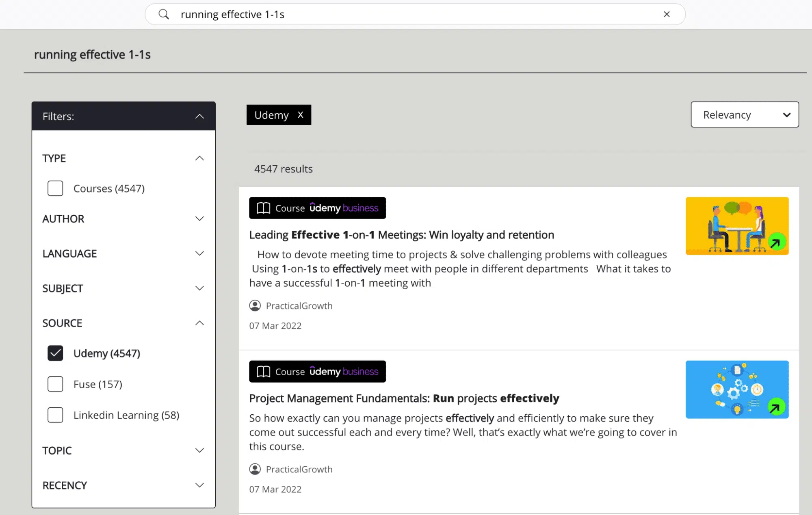Click the 1-on-1 Meetings course description text
This screenshot has height=515, width=812.
click(x=460, y=269)
